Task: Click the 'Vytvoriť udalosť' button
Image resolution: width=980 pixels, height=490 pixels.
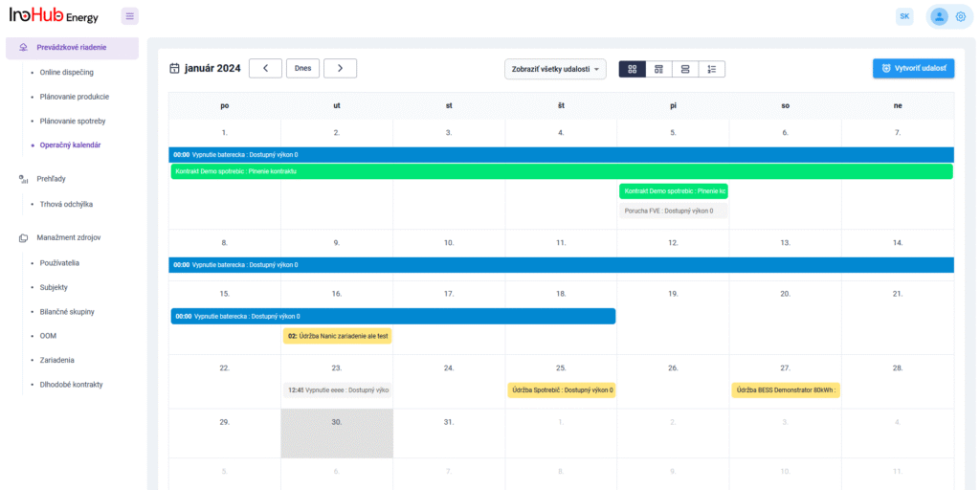Action: tap(913, 69)
